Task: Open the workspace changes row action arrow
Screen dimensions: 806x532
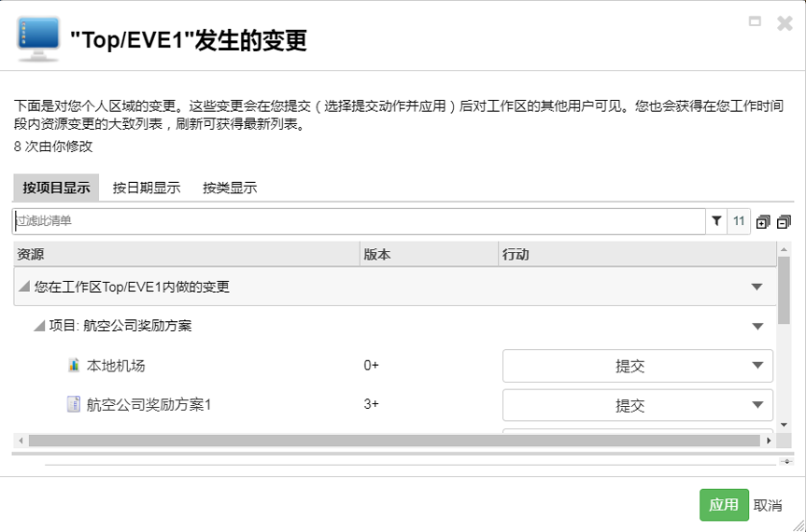Action: [x=757, y=287]
